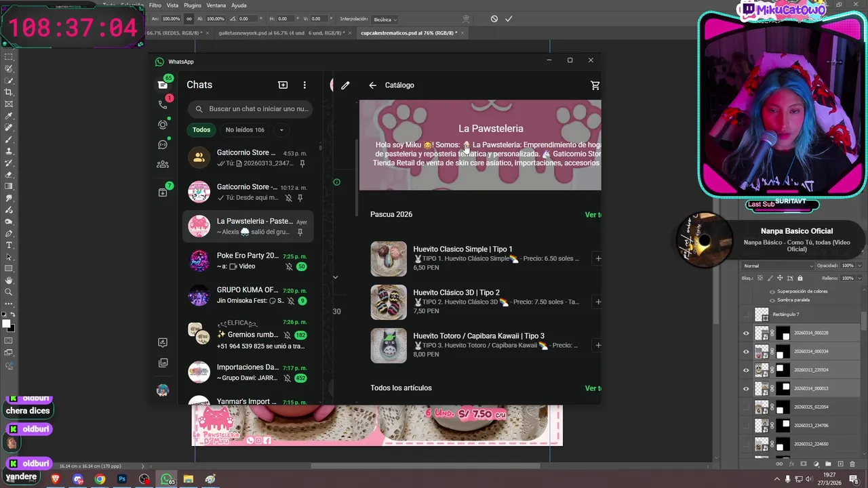Toggle link between width and height
The height and width of the screenshot is (488, 868).
tap(189, 19)
